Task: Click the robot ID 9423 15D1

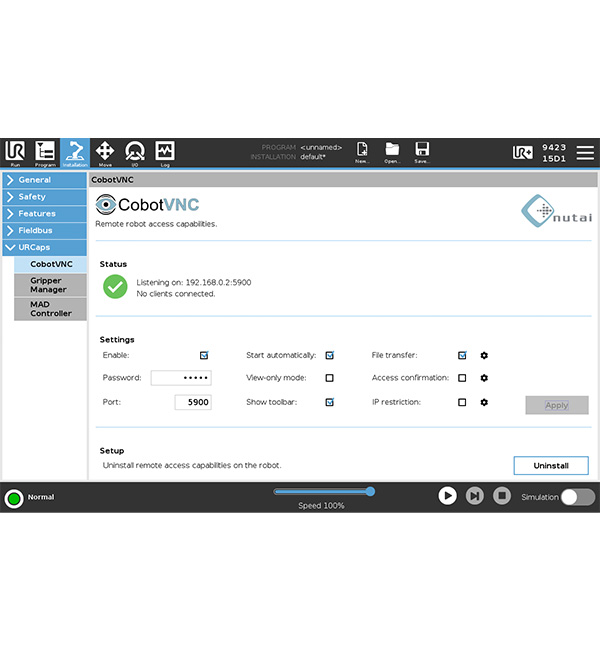Action: click(554, 153)
